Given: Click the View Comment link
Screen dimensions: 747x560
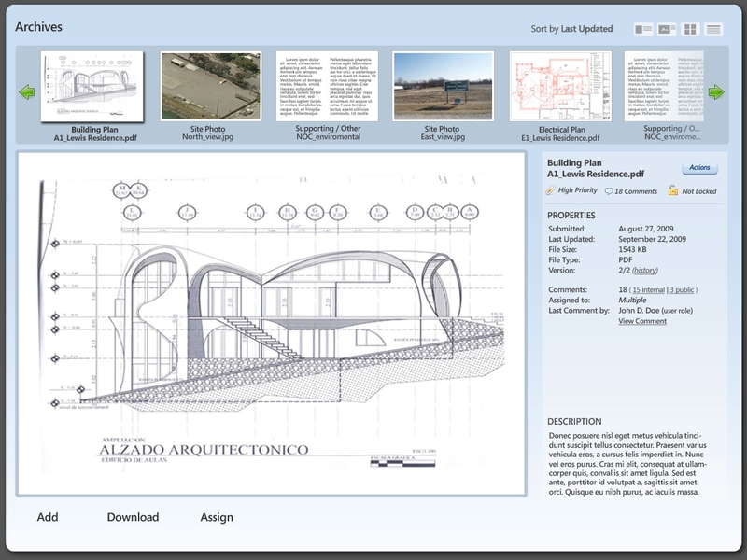Looking at the screenshot, I should click(x=642, y=321).
